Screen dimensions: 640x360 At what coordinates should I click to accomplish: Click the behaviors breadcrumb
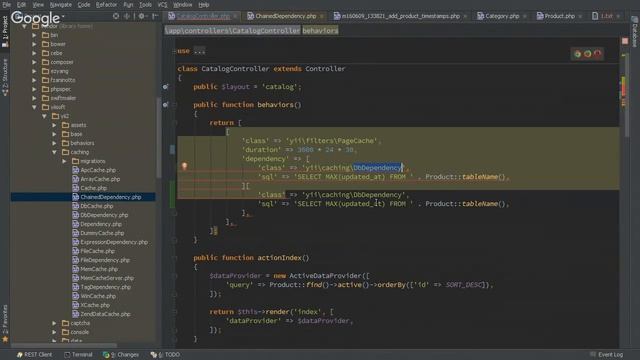pyautogui.click(x=320, y=31)
